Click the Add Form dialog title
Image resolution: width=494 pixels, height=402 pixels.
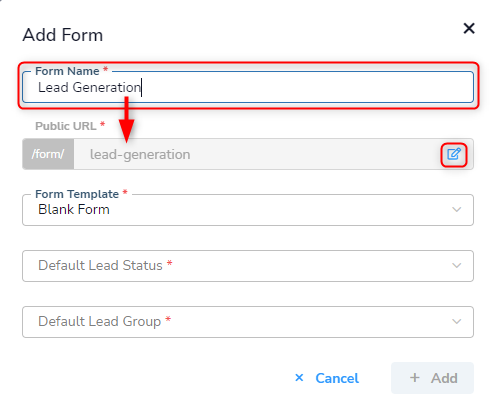[63, 35]
